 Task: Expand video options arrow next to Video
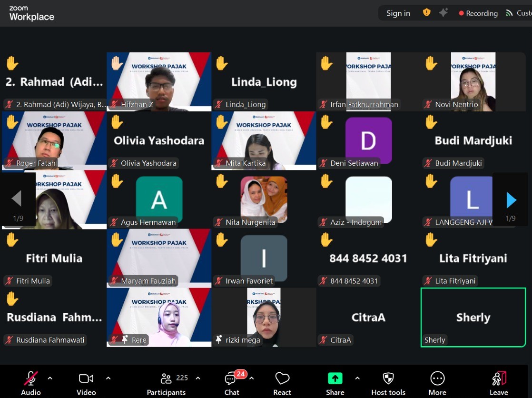point(108,378)
